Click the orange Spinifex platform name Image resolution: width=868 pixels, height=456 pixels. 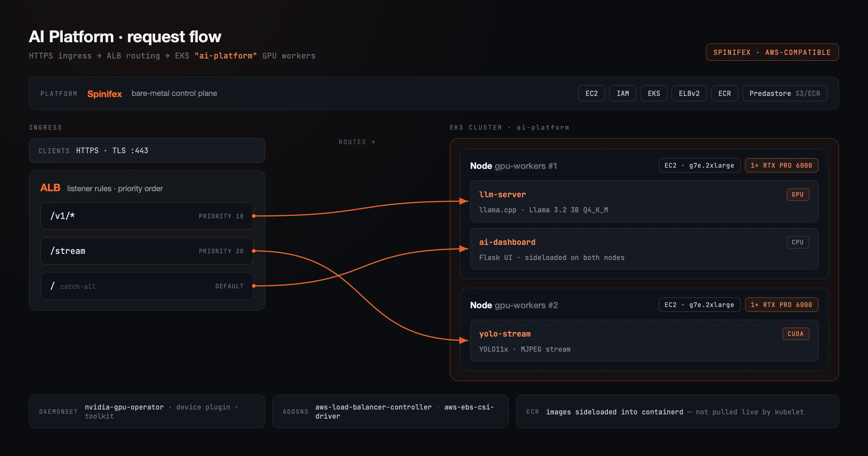(x=105, y=94)
